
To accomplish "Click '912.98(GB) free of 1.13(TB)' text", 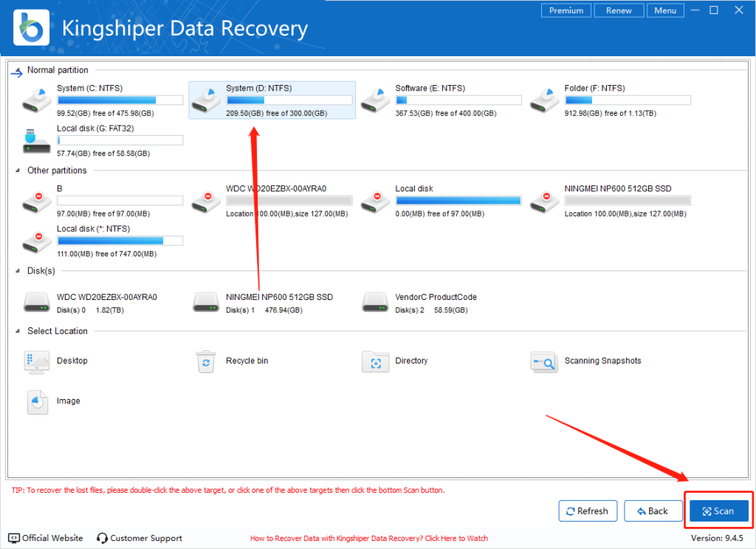I will click(611, 113).
